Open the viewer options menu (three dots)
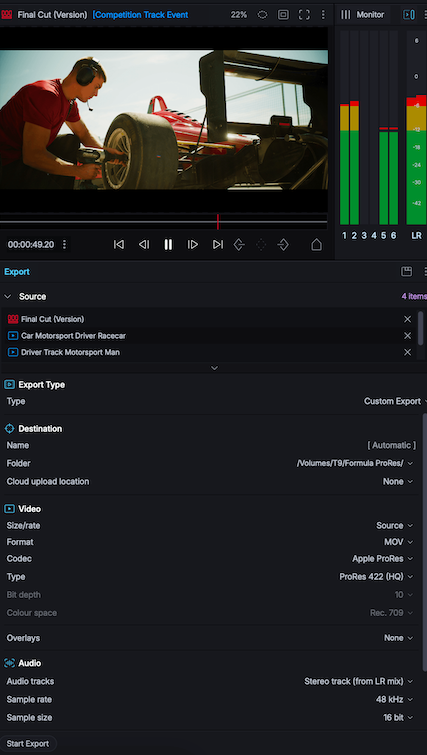 (323, 15)
